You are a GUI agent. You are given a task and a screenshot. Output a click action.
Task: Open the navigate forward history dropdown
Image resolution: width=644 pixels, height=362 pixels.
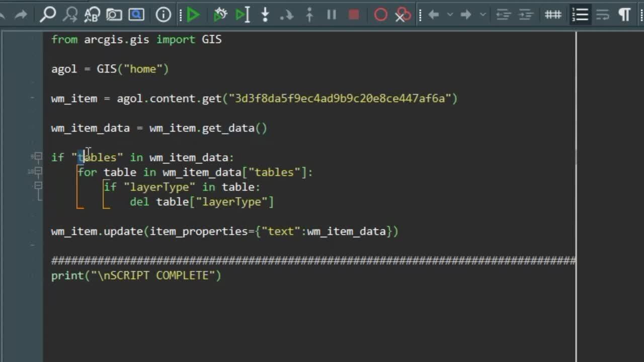483,15
